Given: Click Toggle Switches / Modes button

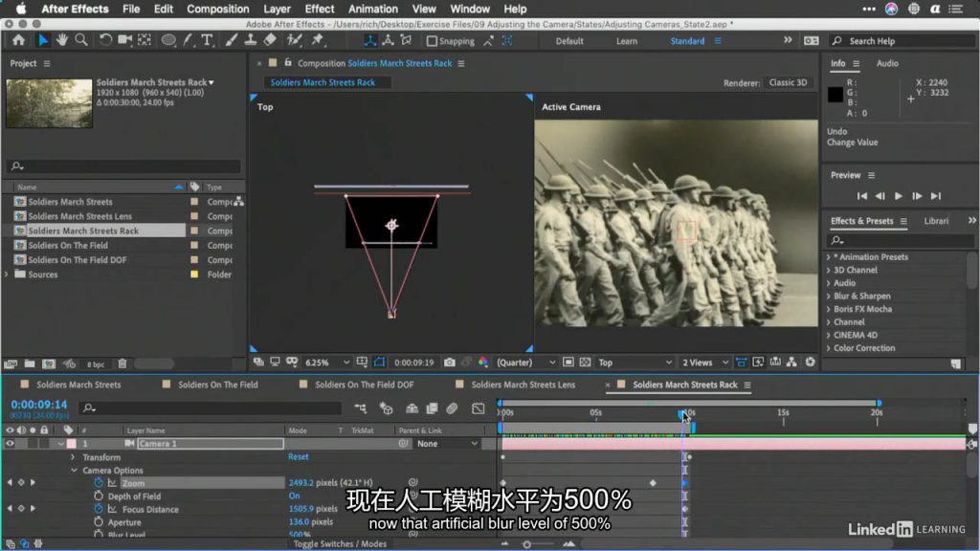Looking at the screenshot, I should click(340, 544).
